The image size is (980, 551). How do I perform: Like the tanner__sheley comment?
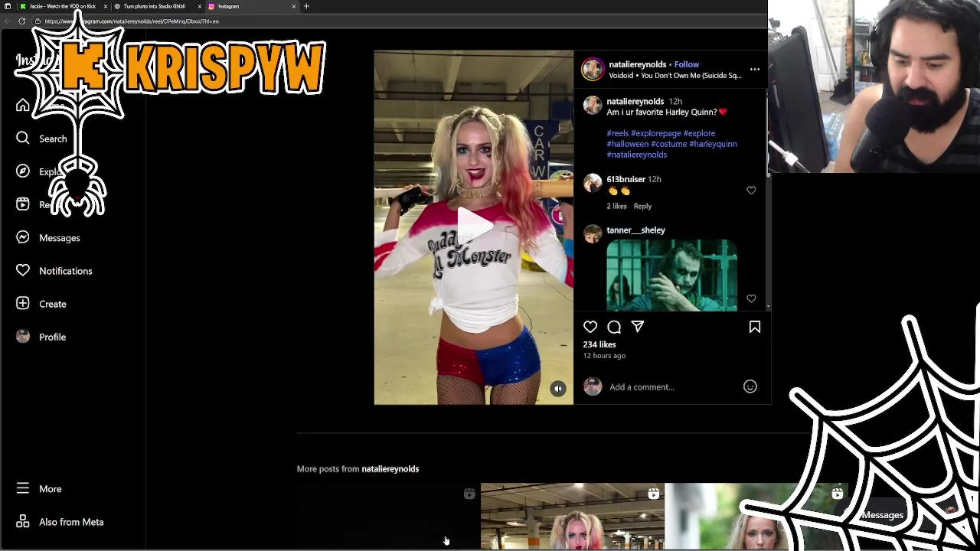pyautogui.click(x=751, y=298)
